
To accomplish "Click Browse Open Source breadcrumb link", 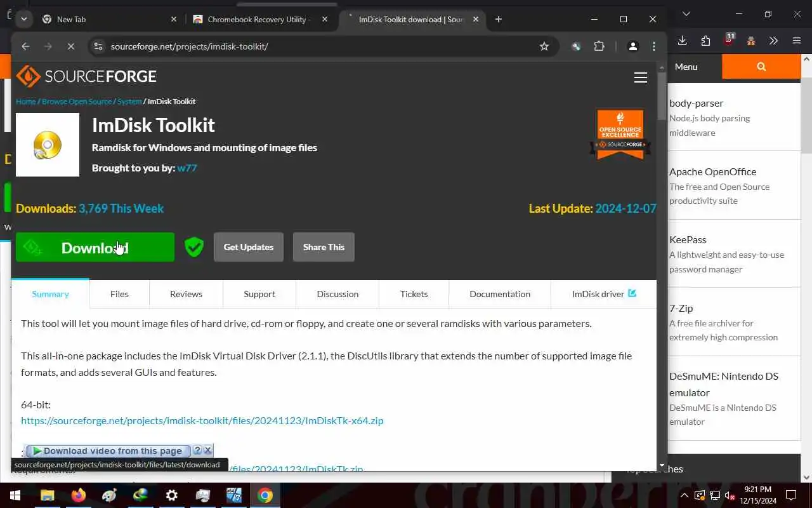I will point(77,102).
